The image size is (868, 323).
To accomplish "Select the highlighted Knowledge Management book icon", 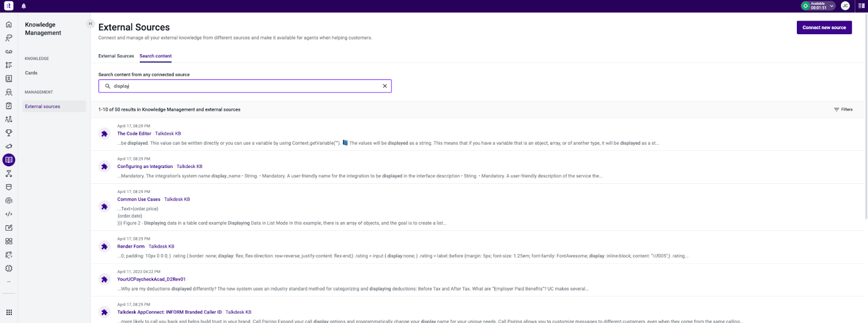I will pyautogui.click(x=9, y=160).
